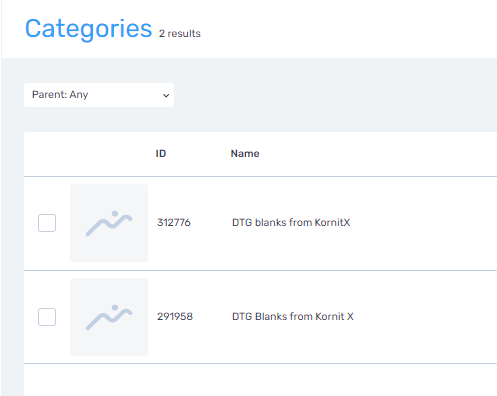This screenshot has width=497, height=396.
Task: Select the thumbnail tile in the 312776 row
Action: pyautogui.click(x=109, y=223)
